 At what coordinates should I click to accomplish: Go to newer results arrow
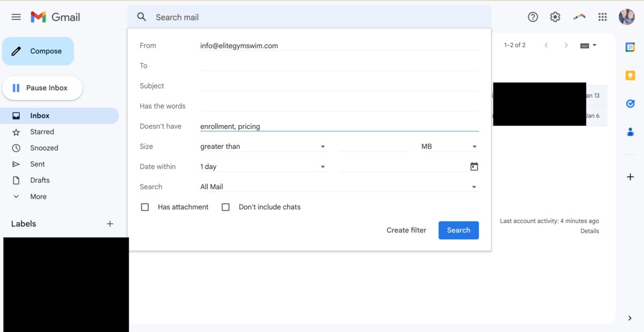pos(546,45)
